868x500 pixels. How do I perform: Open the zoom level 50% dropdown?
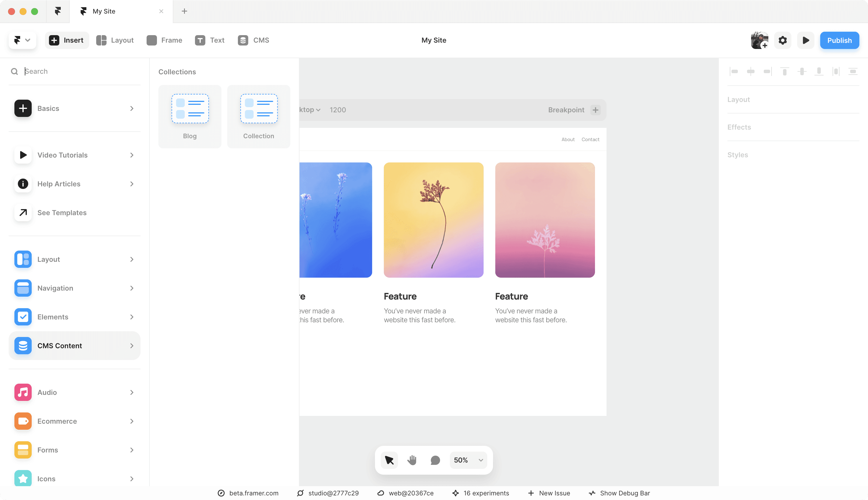[x=468, y=460]
